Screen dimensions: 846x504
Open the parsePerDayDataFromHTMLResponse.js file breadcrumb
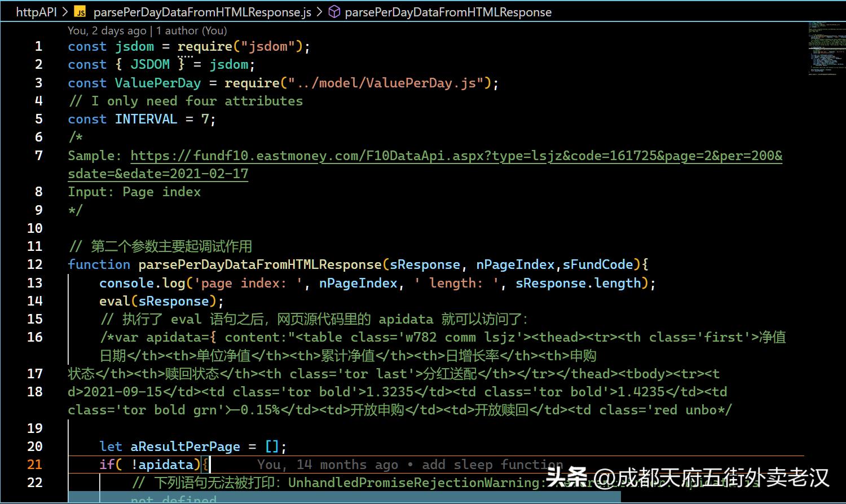tap(202, 12)
